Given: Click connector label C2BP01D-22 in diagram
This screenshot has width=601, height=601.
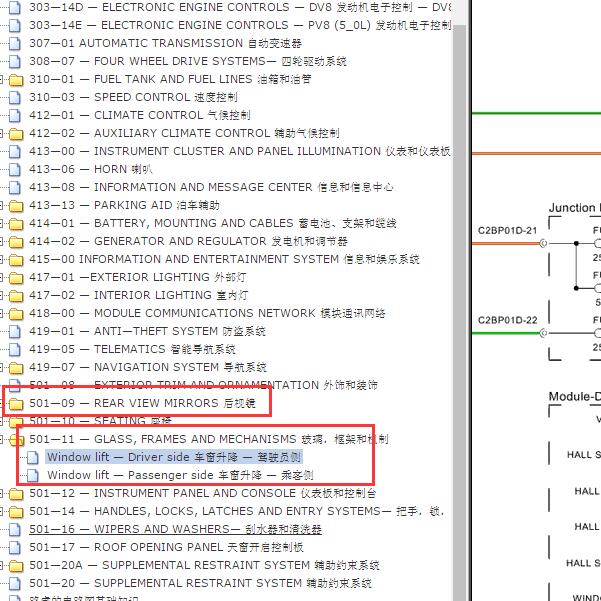Looking at the screenshot, I should pos(507,320).
